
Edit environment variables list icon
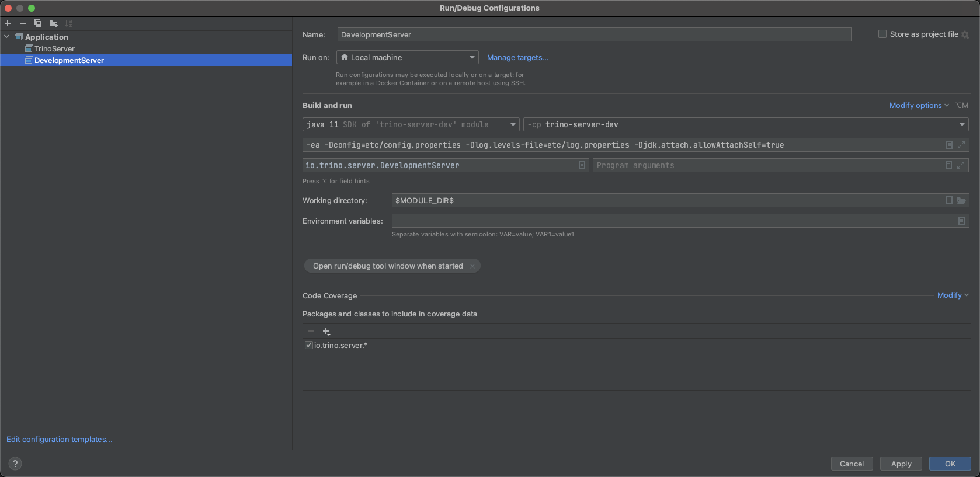[x=961, y=221]
